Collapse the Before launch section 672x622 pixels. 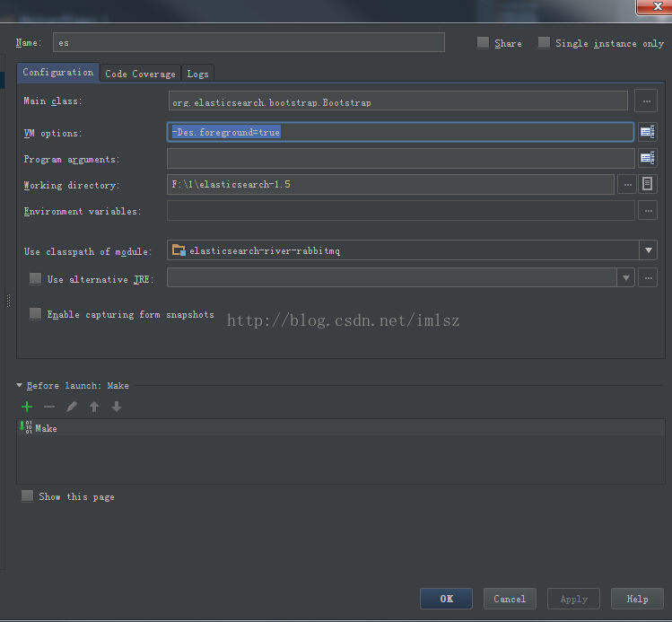tap(19, 385)
